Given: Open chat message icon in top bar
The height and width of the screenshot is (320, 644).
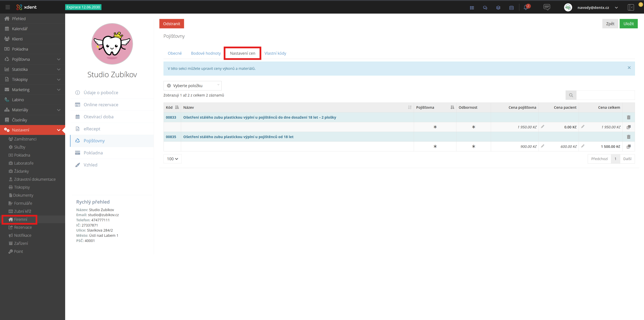Looking at the screenshot, I should click(x=547, y=7).
